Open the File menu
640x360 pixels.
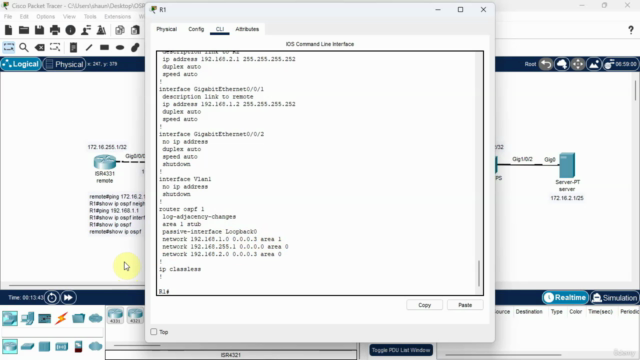coord(8,17)
